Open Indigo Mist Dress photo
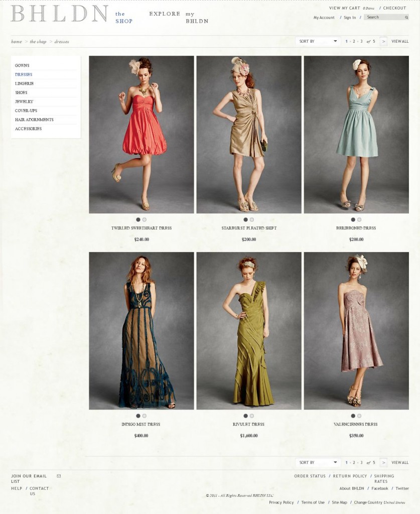Viewport: 420px width, 514px height. point(142,331)
